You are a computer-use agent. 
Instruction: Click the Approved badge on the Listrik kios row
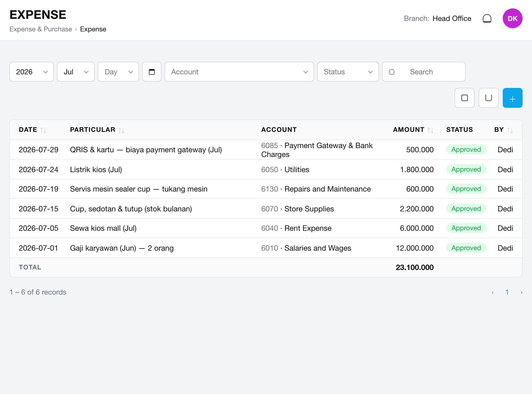[466, 169]
